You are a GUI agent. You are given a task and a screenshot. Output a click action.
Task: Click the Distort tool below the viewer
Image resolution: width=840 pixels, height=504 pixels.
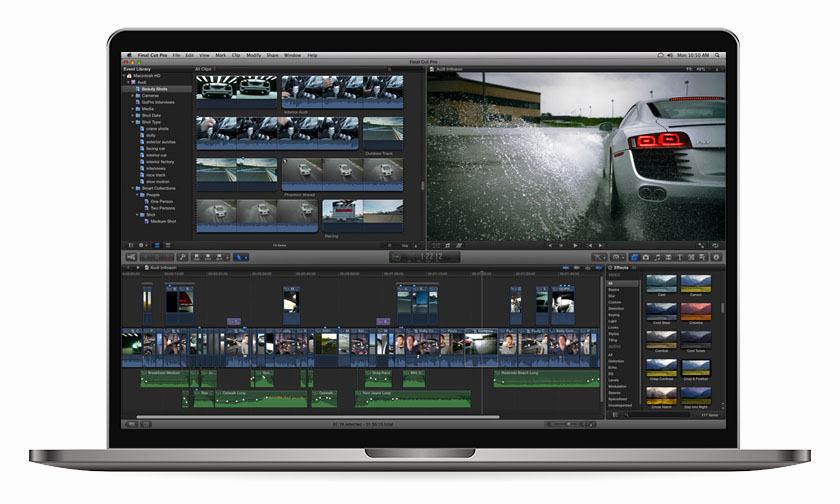coord(459,245)
